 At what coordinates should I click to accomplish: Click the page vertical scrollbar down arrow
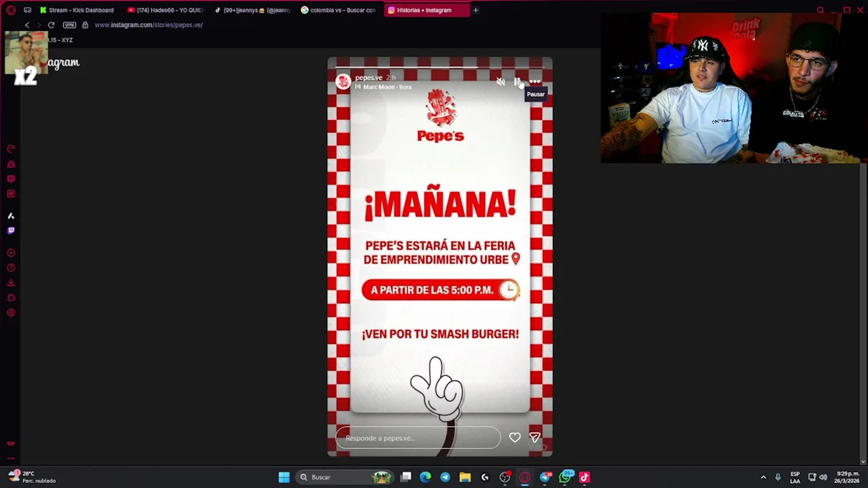point(863,462)
